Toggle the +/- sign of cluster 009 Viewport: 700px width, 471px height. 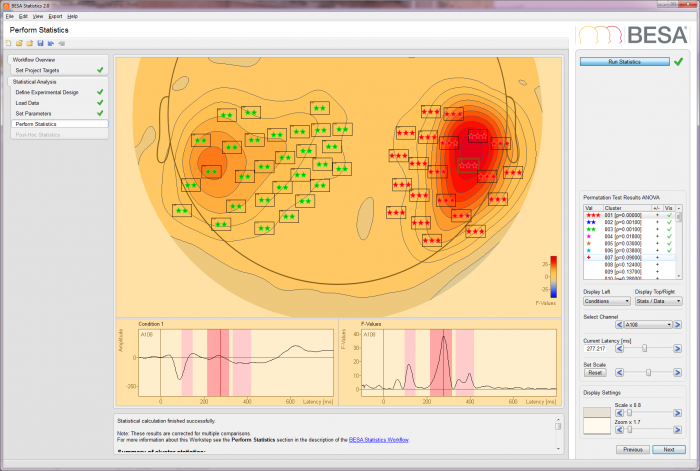coord(657,272)
